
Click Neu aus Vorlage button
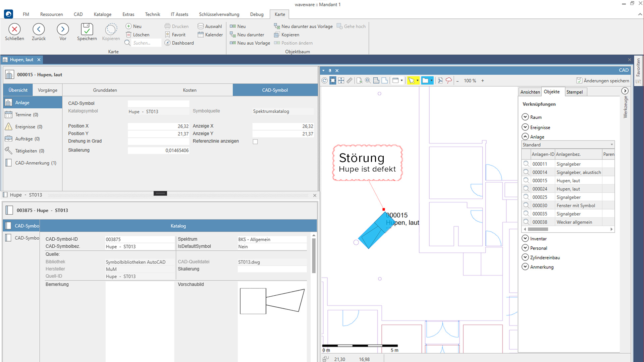tap(250, 43)
